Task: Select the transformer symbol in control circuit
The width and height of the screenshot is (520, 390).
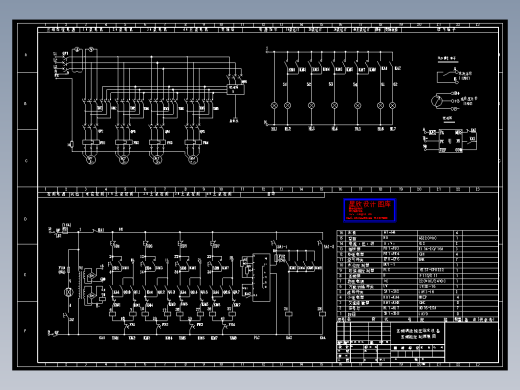Action: coord(81,285)
